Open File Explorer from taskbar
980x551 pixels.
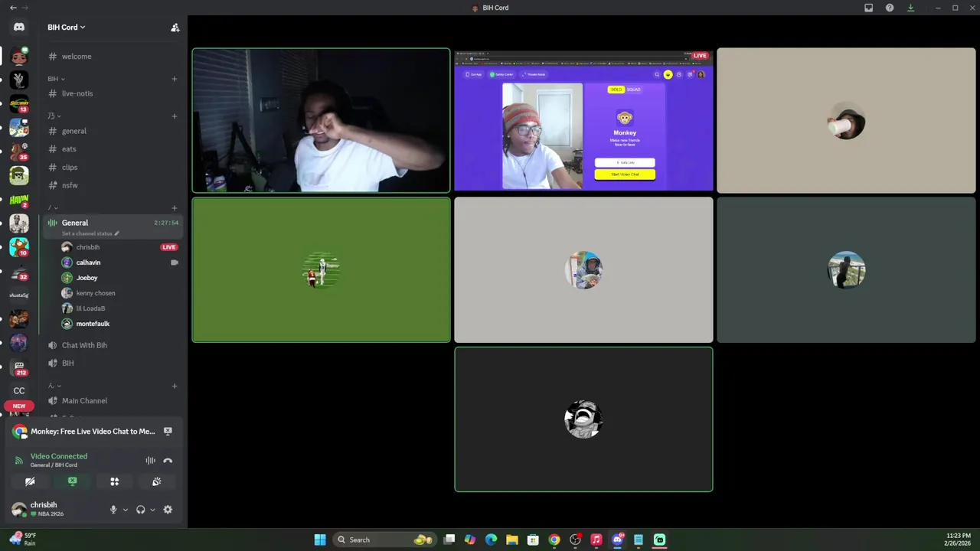click(512, 540)
